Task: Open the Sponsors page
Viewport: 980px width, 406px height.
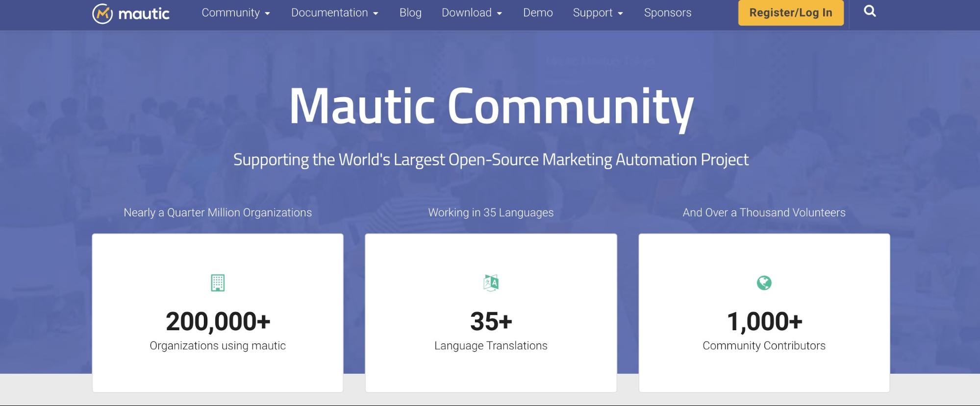Action: pos(668,13)
